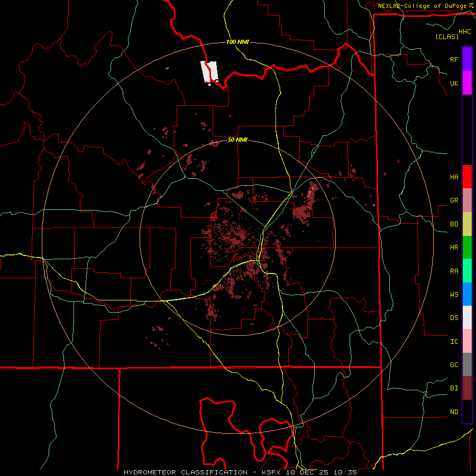Image resolution: width=476 pixels, height=476 pixels.
Task: Pick the HR green legend swatch
Action: click(x=467, y=248)
